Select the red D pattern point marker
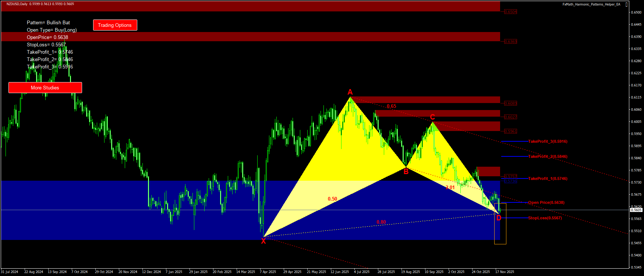The image size is (644, 276). pyautogui.click(x=499, y=218)
